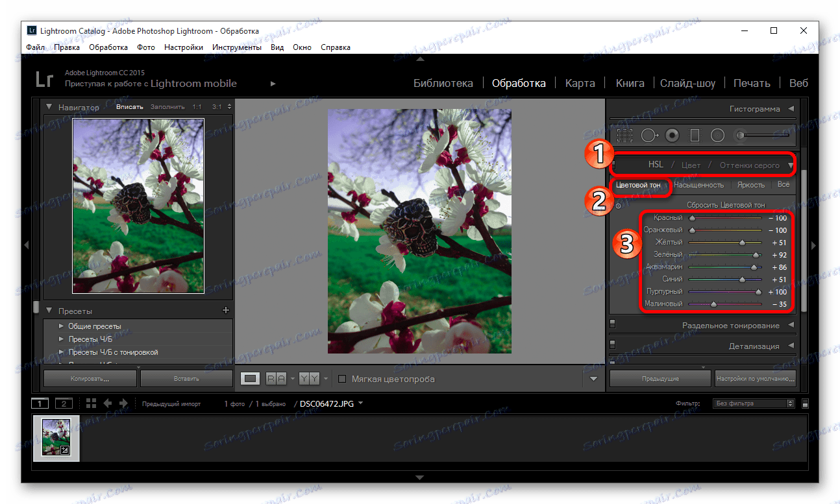Select YY before/after view
This screenshot has width=840, height=504.
click(x=308, y=378)
